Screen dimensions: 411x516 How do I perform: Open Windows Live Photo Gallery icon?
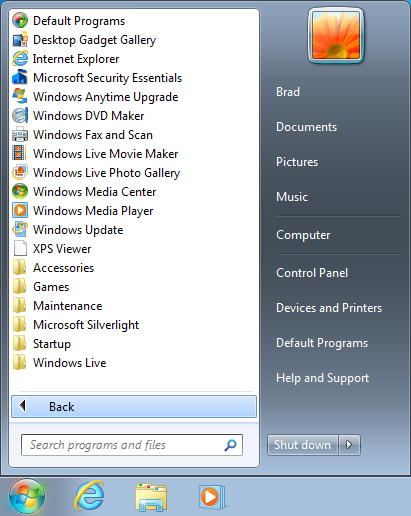(x=20, y=173)
